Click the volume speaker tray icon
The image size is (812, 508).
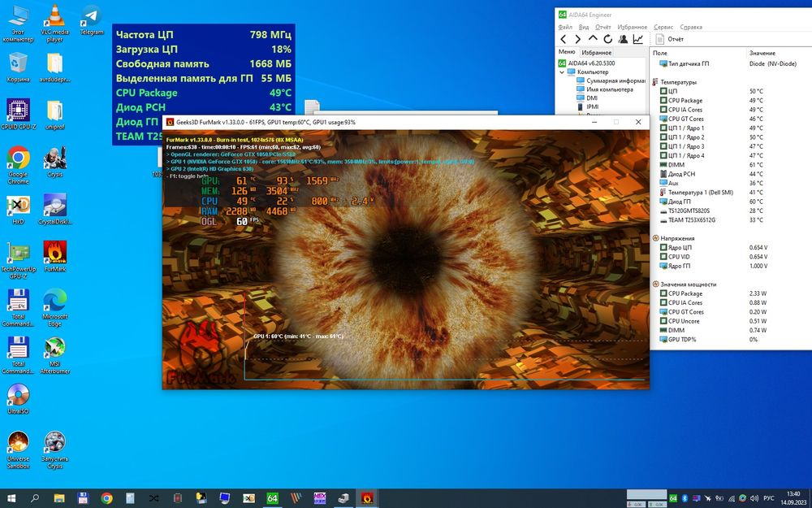754,498
